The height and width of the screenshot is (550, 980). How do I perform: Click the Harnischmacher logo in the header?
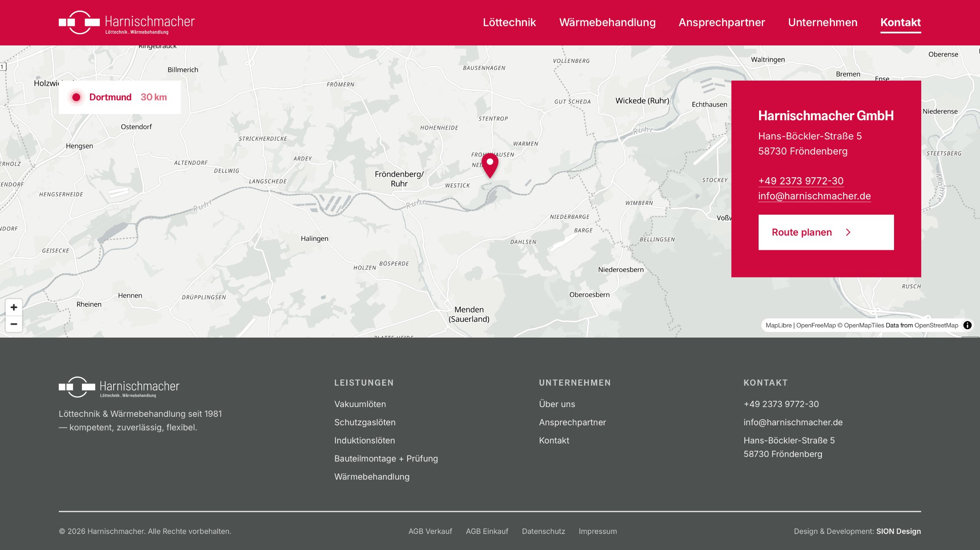(x=127, y=23)
